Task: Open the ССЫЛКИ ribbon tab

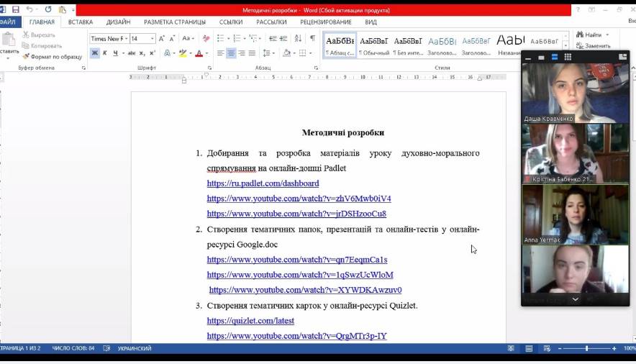Action: click(231, 22)
